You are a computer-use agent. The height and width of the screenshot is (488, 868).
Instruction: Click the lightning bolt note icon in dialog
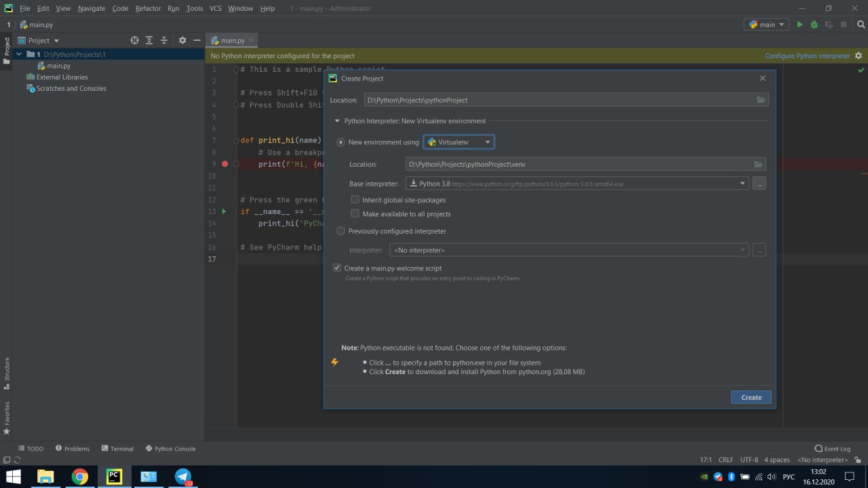pos(334,362)
